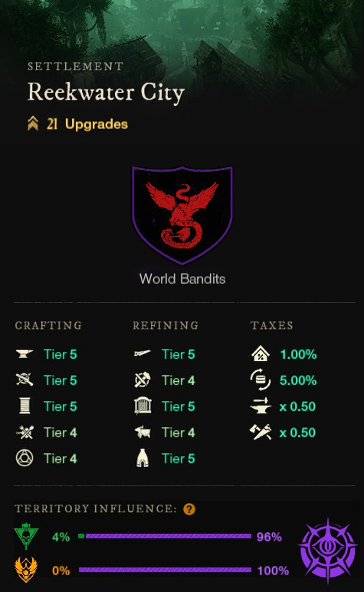This screenshot has width=364, height=592.
Task: Click the green Marauders faction emblem
Action: [26, 536]
